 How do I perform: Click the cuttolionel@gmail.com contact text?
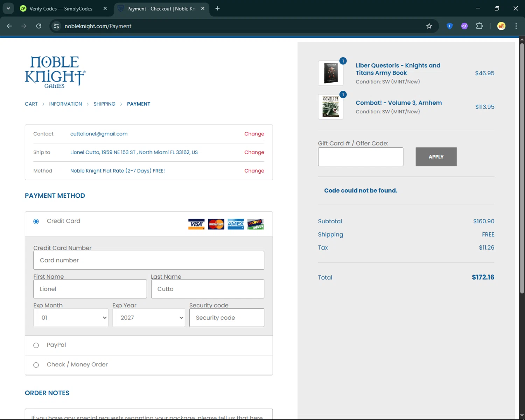tap(99, 134)
